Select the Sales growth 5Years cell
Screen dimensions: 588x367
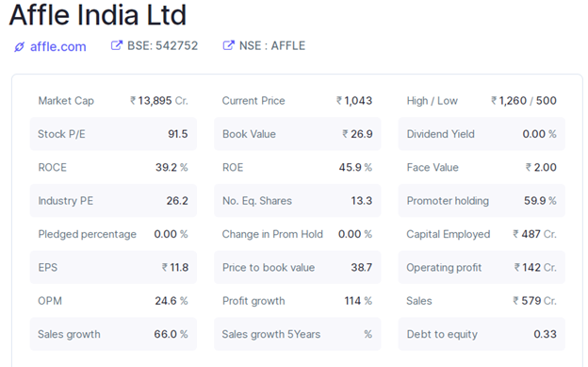coord(298,334)
